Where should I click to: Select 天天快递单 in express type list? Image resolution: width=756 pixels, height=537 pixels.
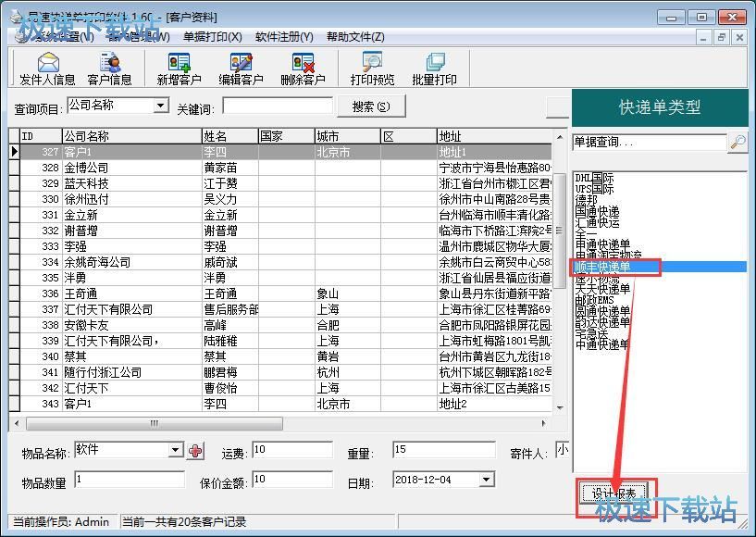pyautogui.click(x=602, y=289)
